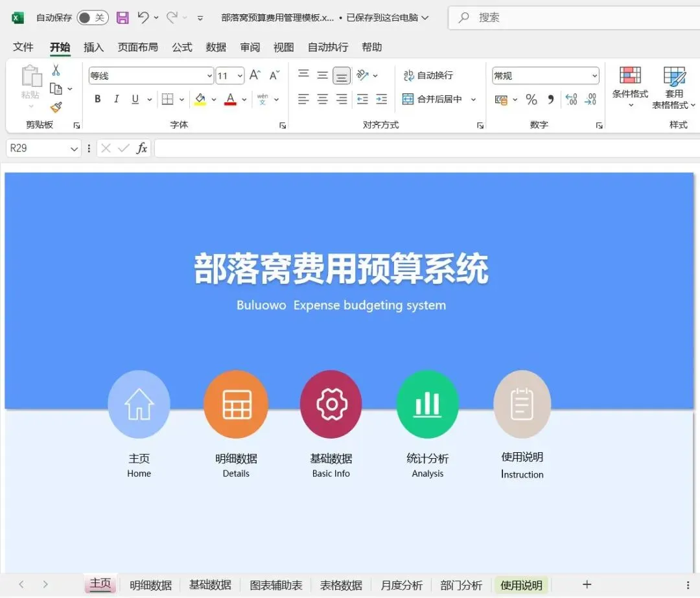
Task: Open 统计分析 Analysis chart icon
Action: coord(428,404)
